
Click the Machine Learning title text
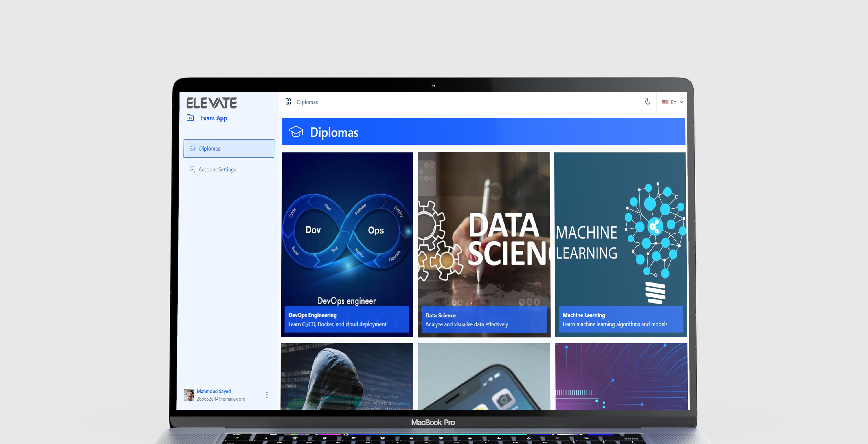(x=584, y=315)
